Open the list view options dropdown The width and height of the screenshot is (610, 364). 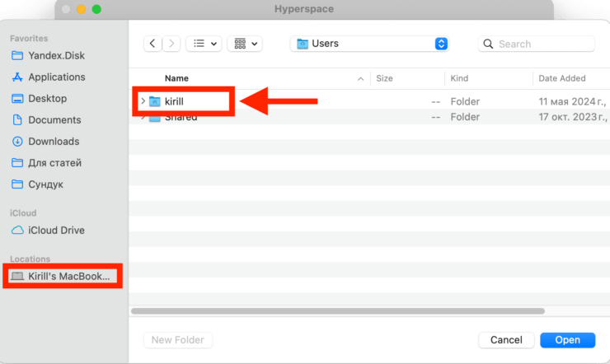pos(204,44)
